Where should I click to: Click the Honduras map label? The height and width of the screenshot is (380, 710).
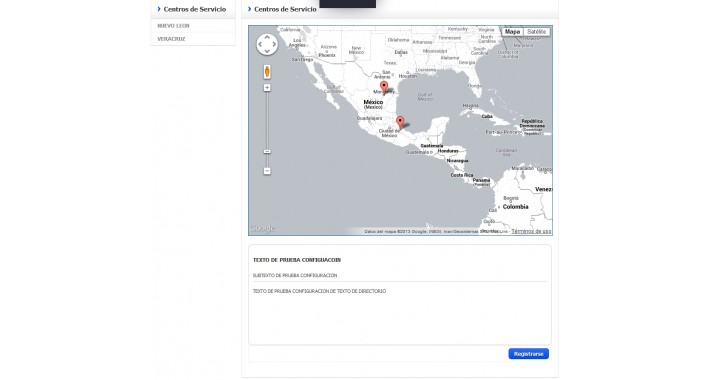tap(448, 151)
